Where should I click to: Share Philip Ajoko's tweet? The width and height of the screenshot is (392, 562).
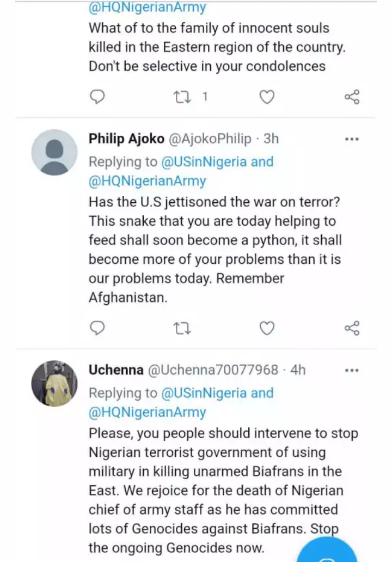click(x=352, y=328)
